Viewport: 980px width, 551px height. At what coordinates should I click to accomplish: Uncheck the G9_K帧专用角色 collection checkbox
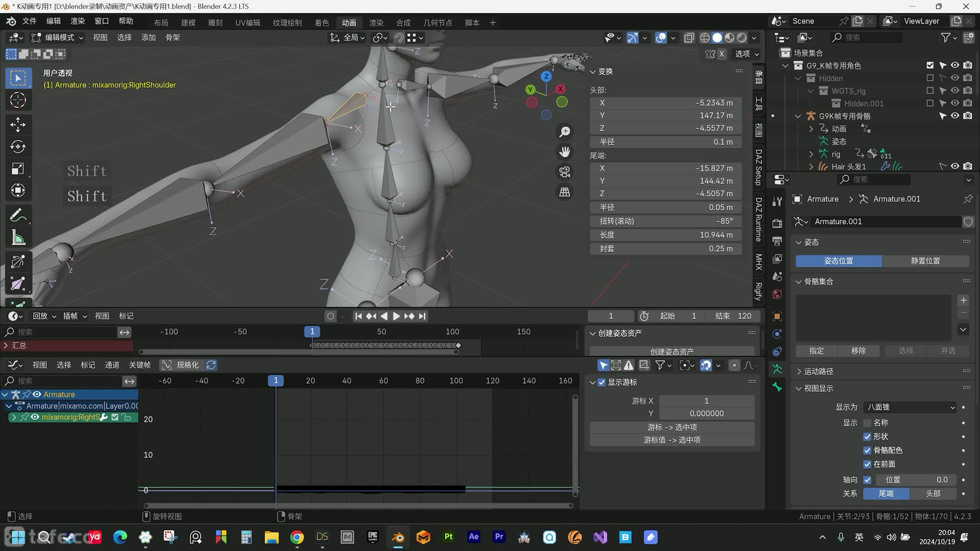(x=930, y=65)
